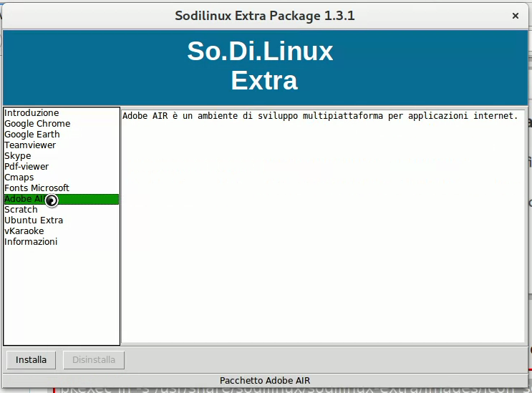Image resolution: width=532 pixels, height=393 pixels.
Task: Choose the Cmaps package entry
Action: click(x=19, y=178)
